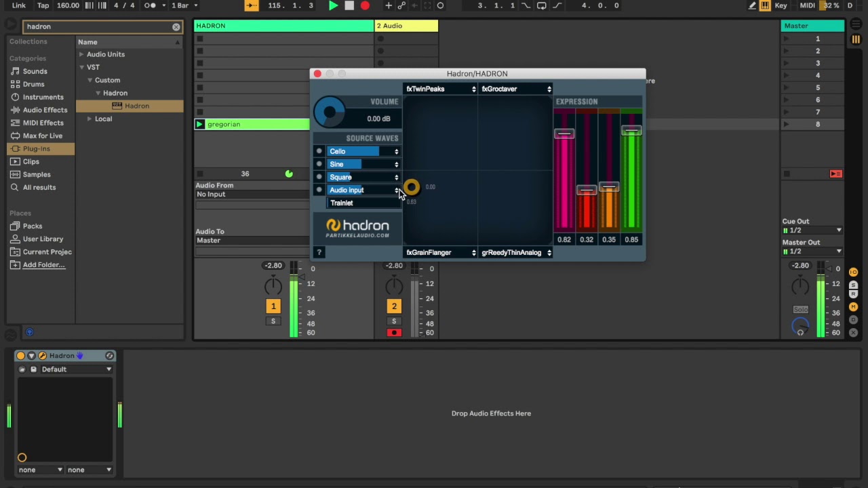Image resolution: width=868 pixels, height=488 pixels.
Task: Solo track 2
Action: click(394, 321)
